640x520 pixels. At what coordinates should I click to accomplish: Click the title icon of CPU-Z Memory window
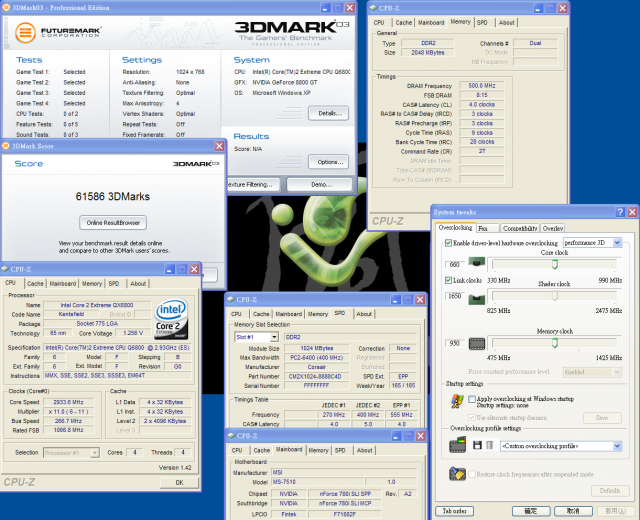373,8
